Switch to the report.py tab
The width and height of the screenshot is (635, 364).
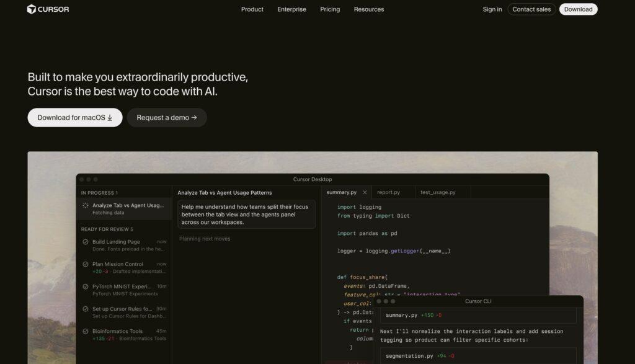pyautogui.click(x=388, y=192)
